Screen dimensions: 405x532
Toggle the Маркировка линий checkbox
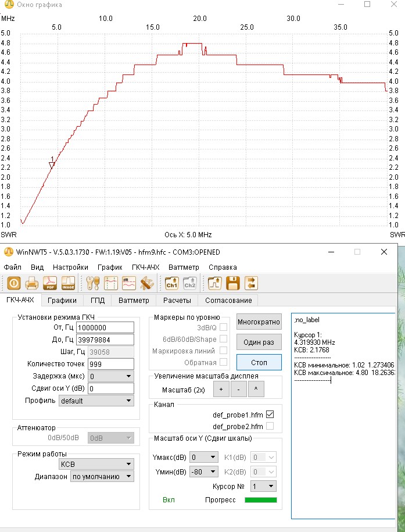(223, 351)
